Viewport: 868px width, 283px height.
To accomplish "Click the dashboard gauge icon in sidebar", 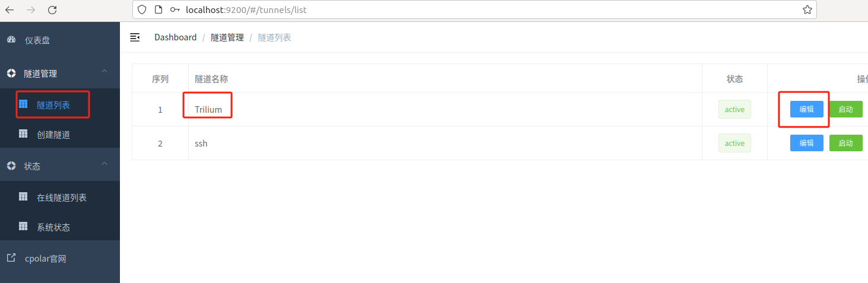I will 11,40.
